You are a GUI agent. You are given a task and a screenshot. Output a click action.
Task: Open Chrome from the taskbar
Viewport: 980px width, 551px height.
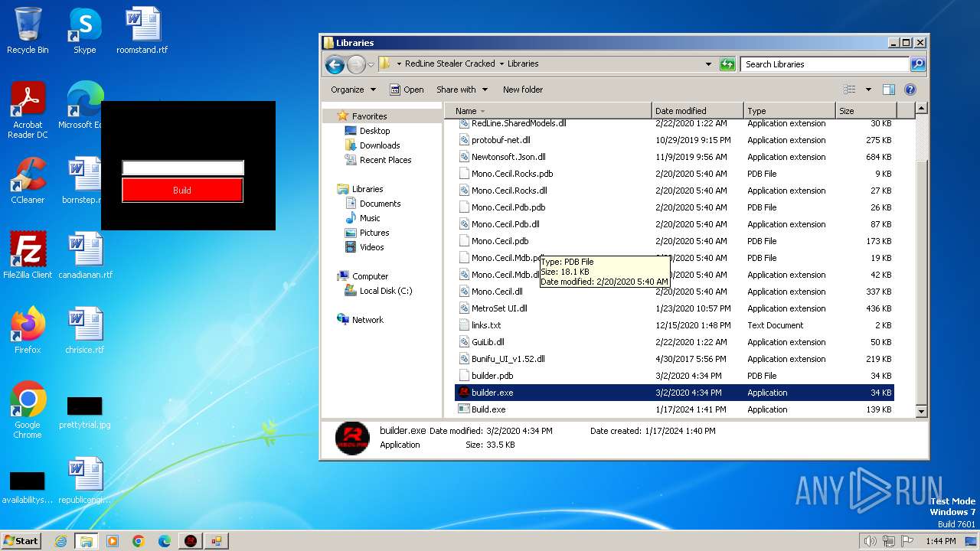[139, 541]
